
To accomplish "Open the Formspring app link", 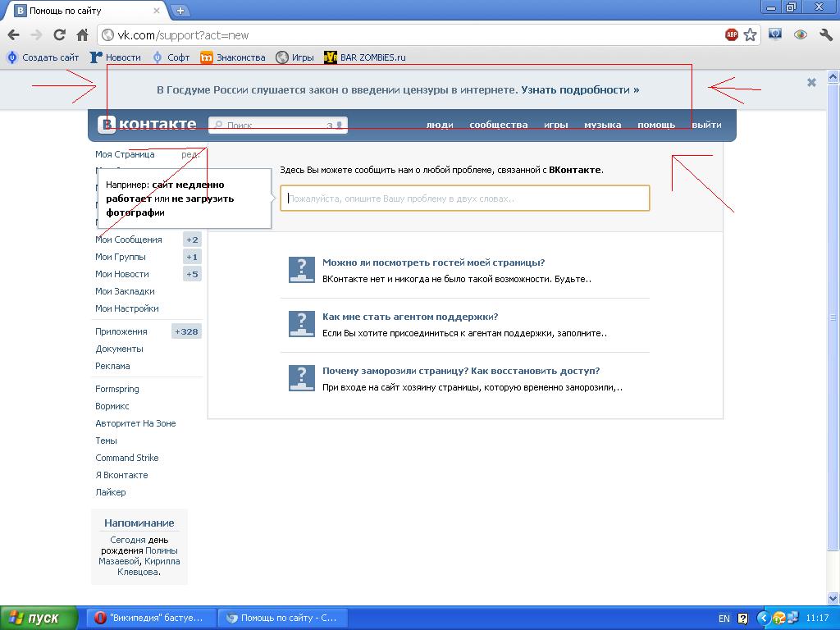I will pyautogui.click(x=117, y=389).
